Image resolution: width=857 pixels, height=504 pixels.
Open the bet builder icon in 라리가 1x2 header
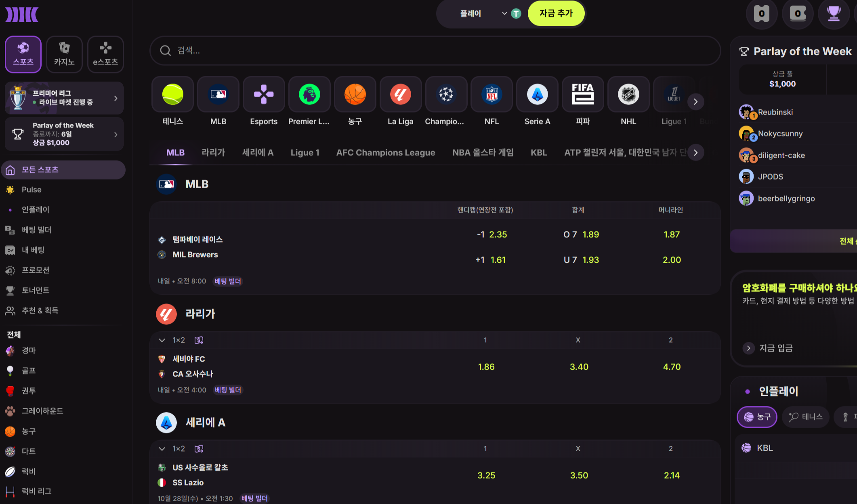(x=199, y=340)
